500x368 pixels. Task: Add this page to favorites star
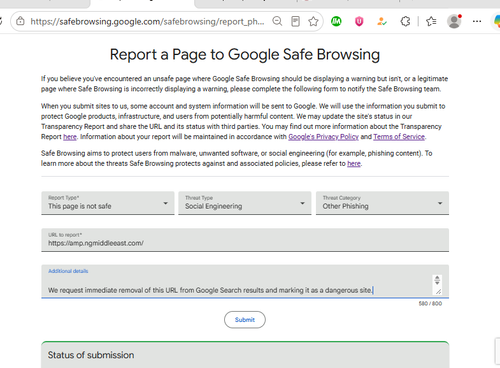(313, 22)
